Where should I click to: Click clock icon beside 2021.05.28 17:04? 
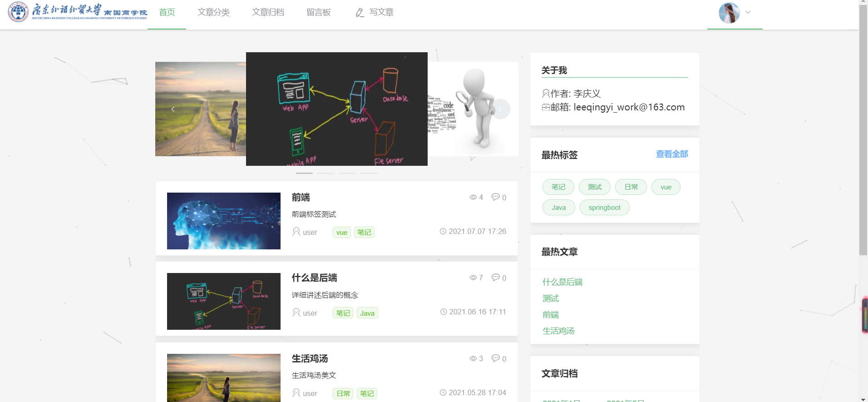[x=443, y=392]
